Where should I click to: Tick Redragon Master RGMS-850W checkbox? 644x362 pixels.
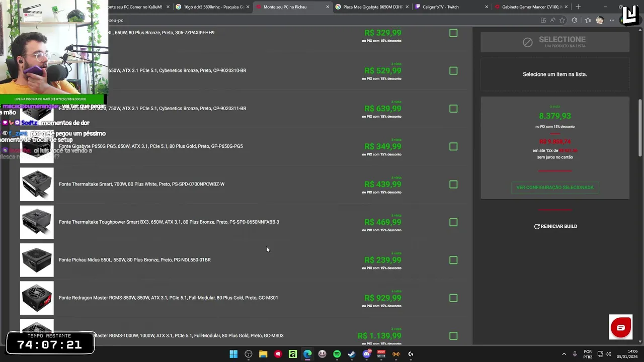453,298
